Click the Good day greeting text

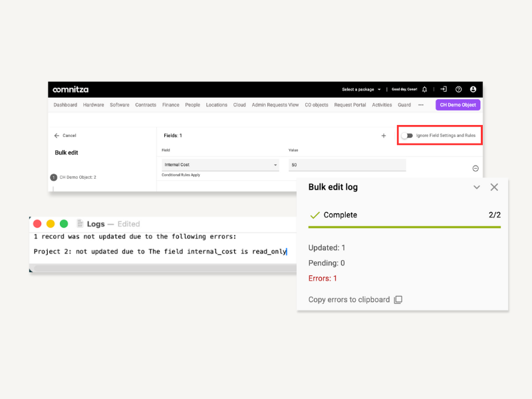(404, 90)
